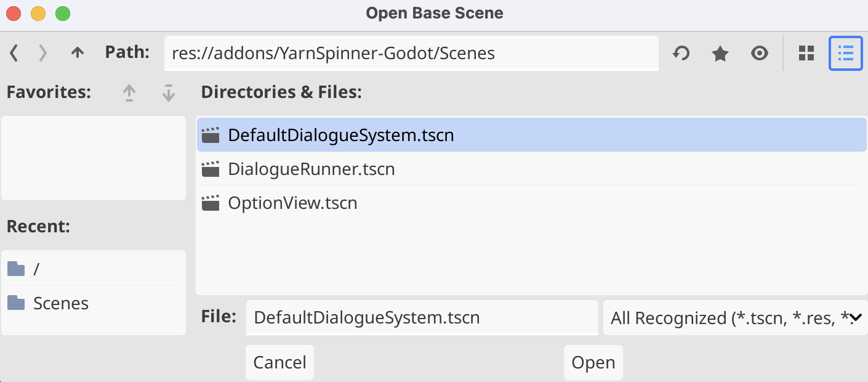Open the file type filter dropdown
Viewport: 868px width, 382px height.
(x=735, y=318)
